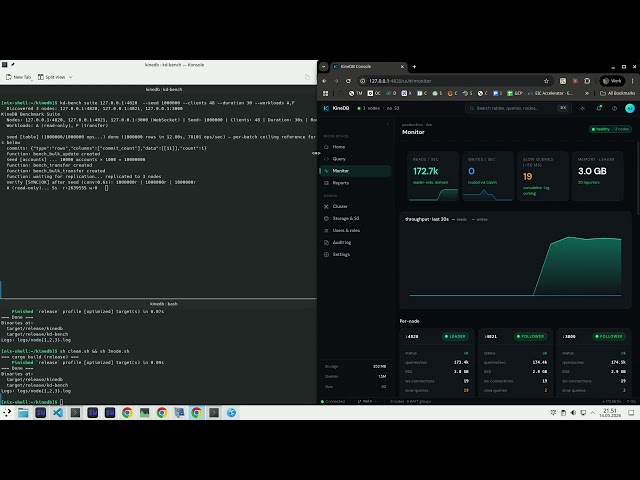This screenshot has height=480, width=640.
Task: Click the browser back button
Action: [324, 81]
